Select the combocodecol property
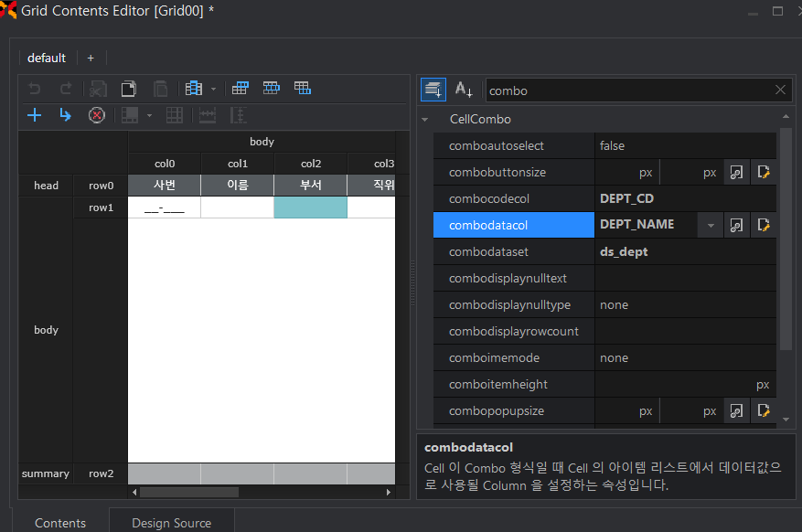 [x=514, y=198]
